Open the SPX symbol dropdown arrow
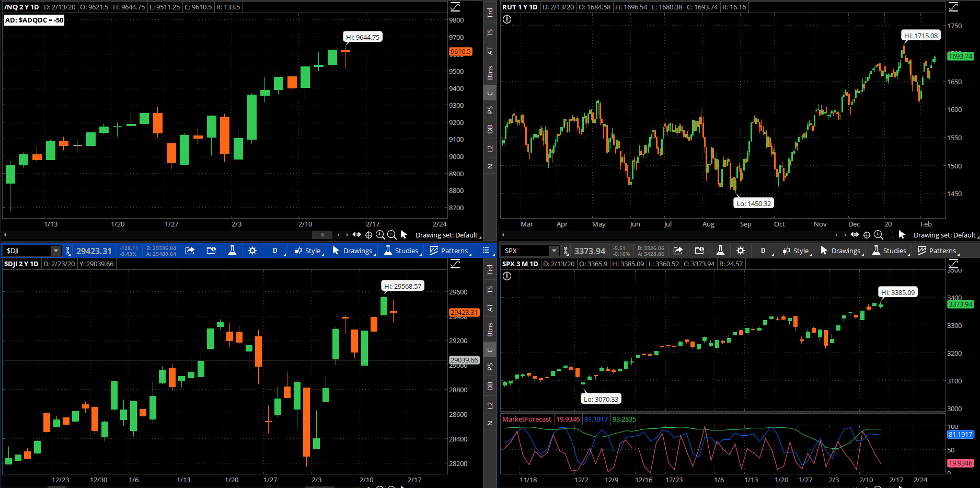 coord(554,251)
